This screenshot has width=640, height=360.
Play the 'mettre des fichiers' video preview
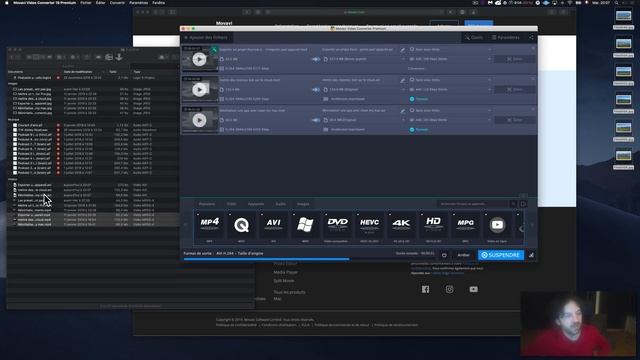(x=199, y=90)
